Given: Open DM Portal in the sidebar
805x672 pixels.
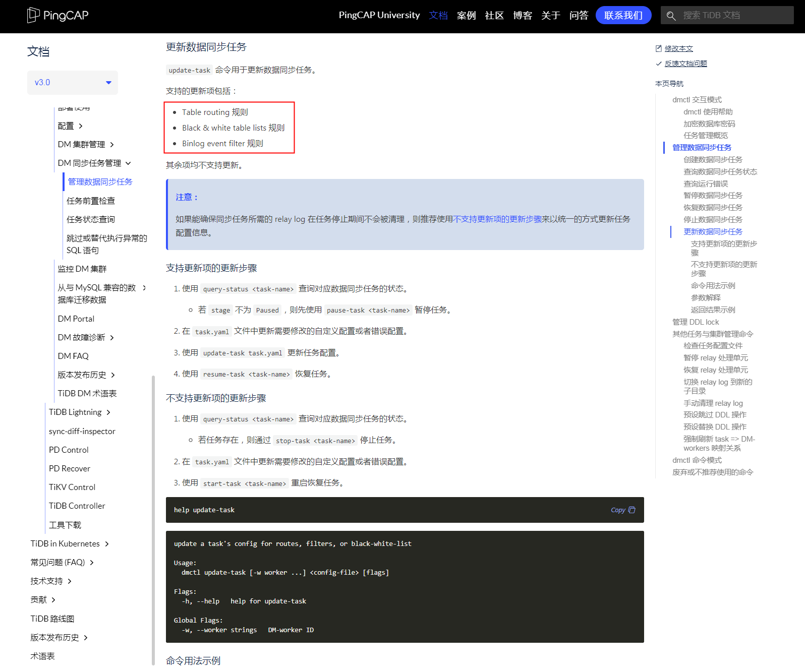Looking at the screenshot, I should (76, 319).
